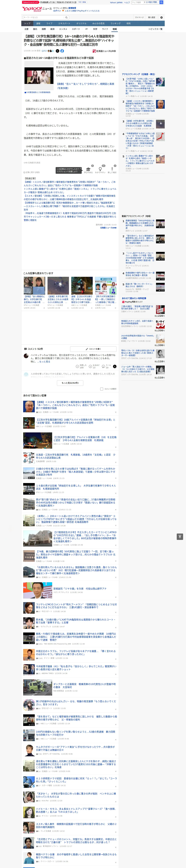The height and width of the screenshot is (868, 186).
Task: Select the 速報 tab
Action: point(38,23)
